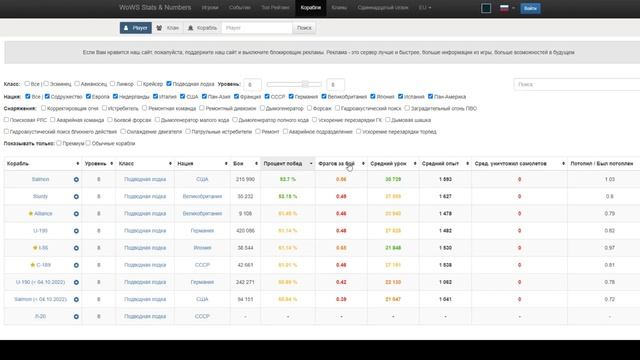Select the Корабль search mode button
Image resolution: width=640 pixels, height=360 pixels.
click(x=202, y=28)
